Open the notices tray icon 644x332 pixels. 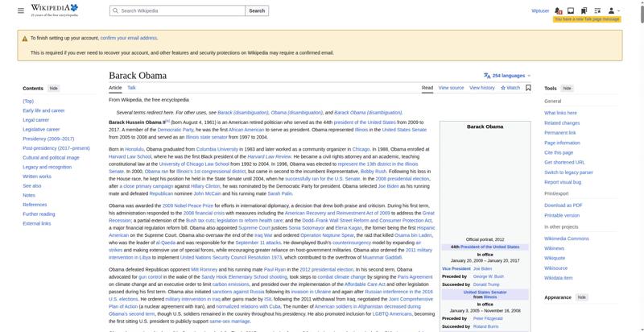[571, 10]
